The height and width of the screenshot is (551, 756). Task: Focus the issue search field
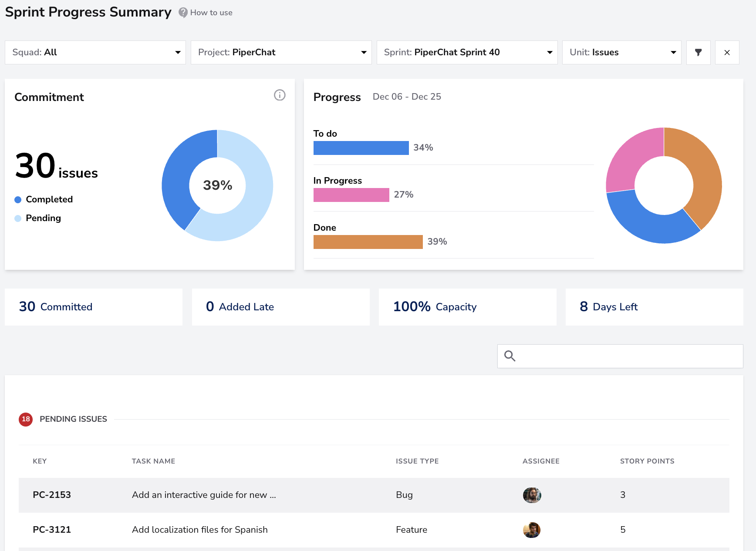620,356
